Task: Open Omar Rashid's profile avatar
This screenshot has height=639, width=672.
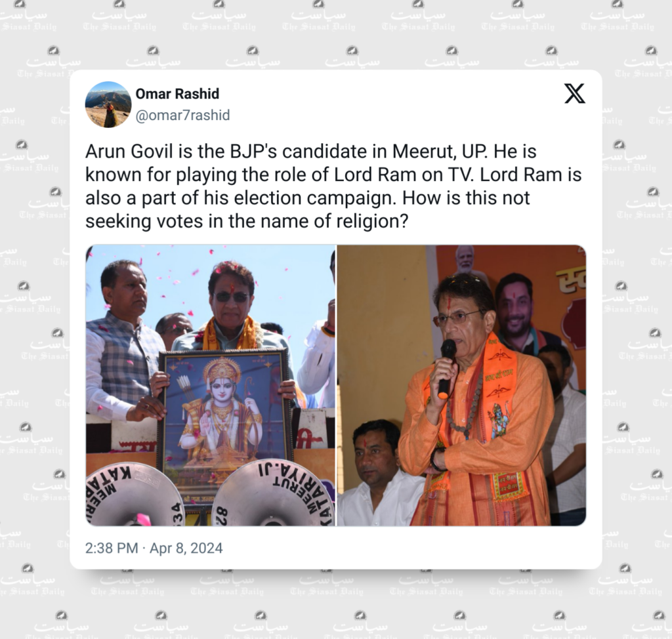Action: [108, 104]
